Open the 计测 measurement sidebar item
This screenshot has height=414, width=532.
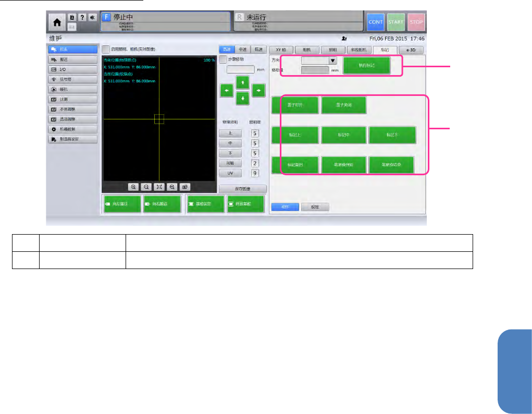point(72,99)
